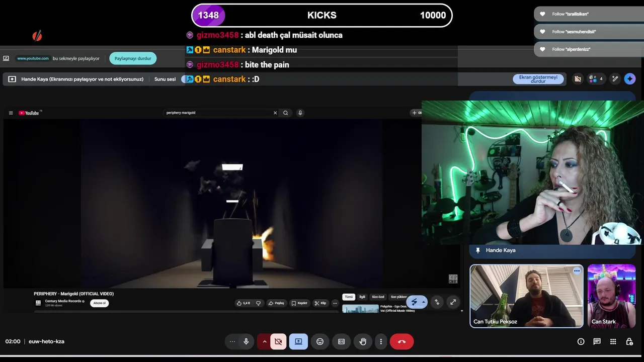Click Follow sesmuhendisii notification
644x362 pixels.
589,32
